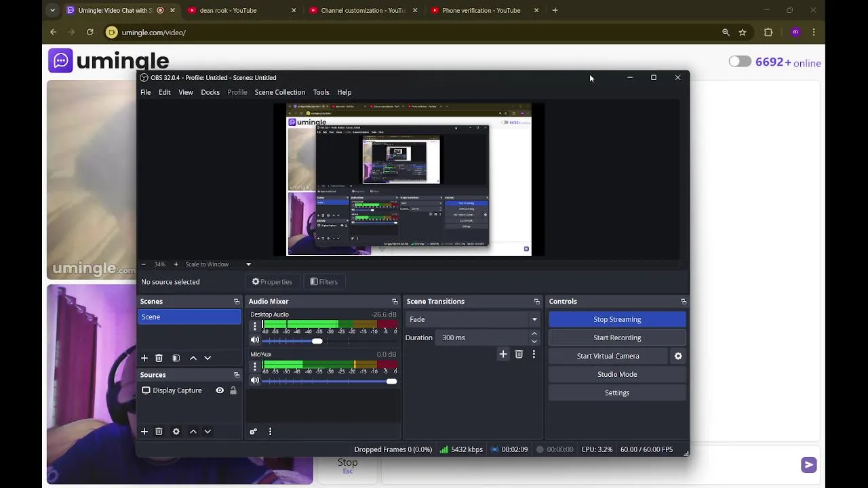Open OBS View menu

(x=185, y=92)
